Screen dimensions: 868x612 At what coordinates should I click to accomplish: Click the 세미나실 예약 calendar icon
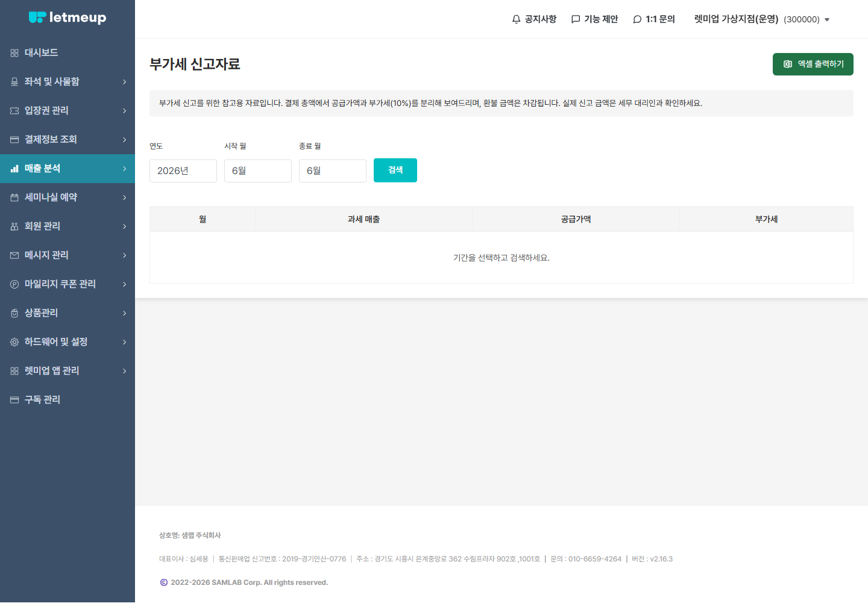pyautogui.click(x=14, y=198)
